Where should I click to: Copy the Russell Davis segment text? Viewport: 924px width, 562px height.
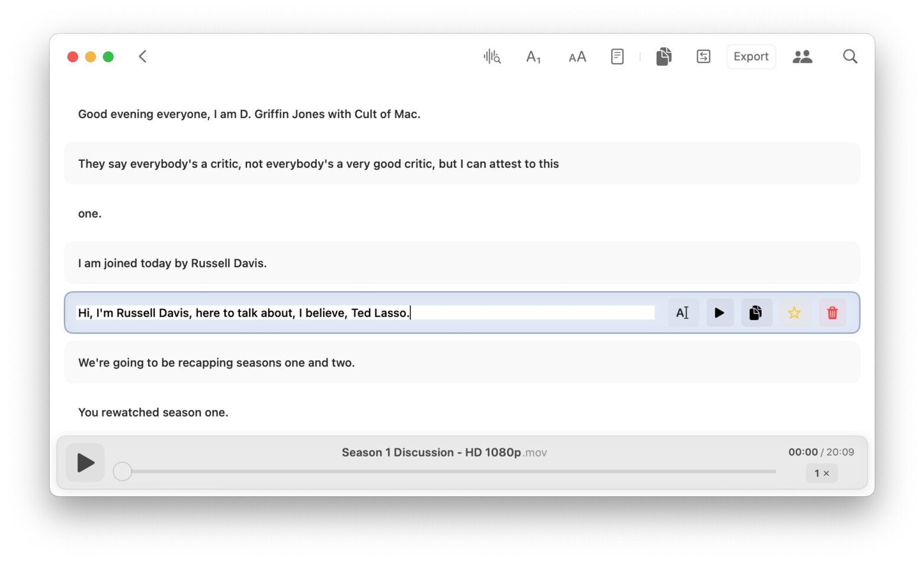[x=756, y=312]
